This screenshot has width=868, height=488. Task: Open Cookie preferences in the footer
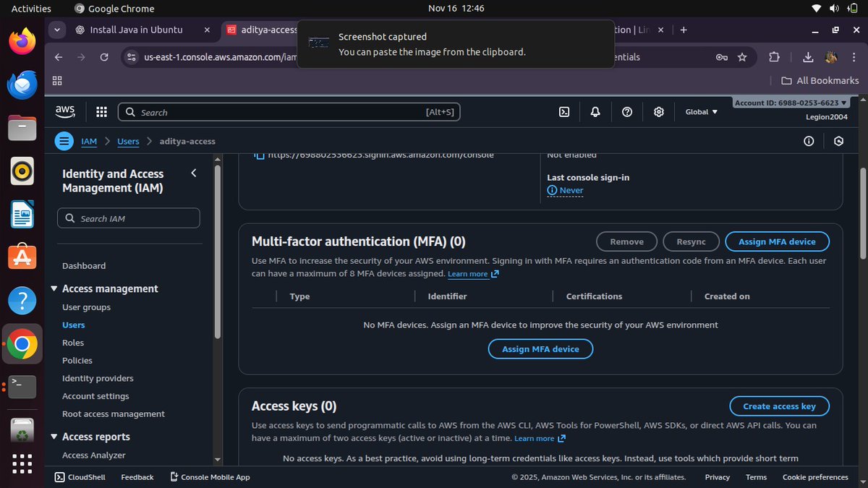coord(815,477)
